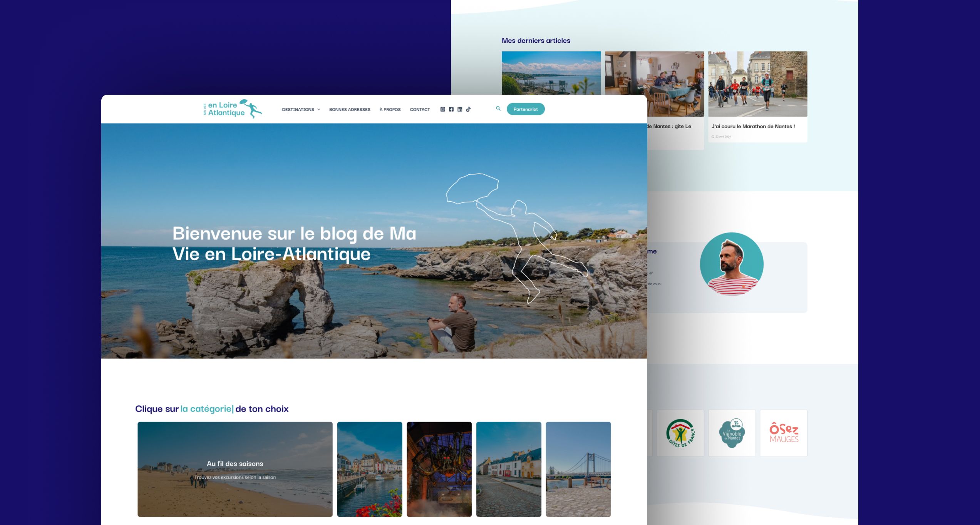Open the Ôsez Mauges partner logo
This screenshot has height=525, width=980.
784,433
